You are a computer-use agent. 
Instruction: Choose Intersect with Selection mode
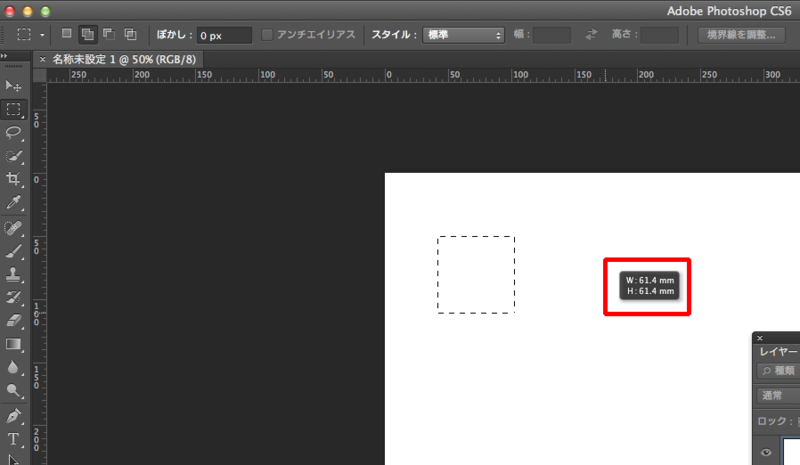coord(131,34)
